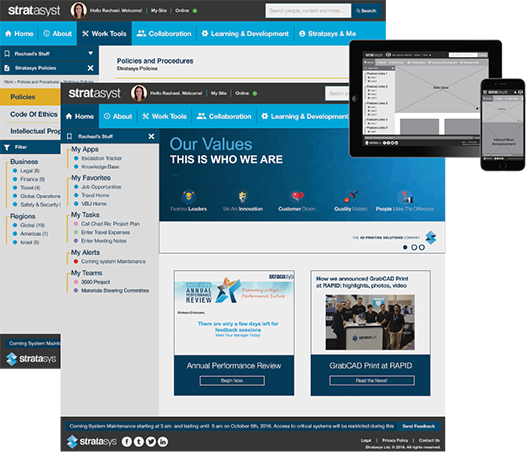Open the Job Opportunities favorite

coord(101,187)
